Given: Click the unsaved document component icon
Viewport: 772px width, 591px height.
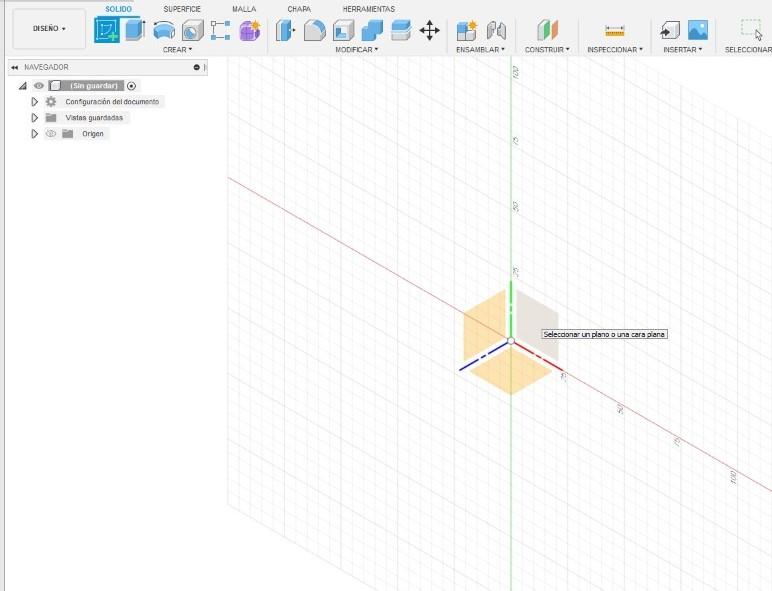Looking at the screenshot, I should coord(55,86).
